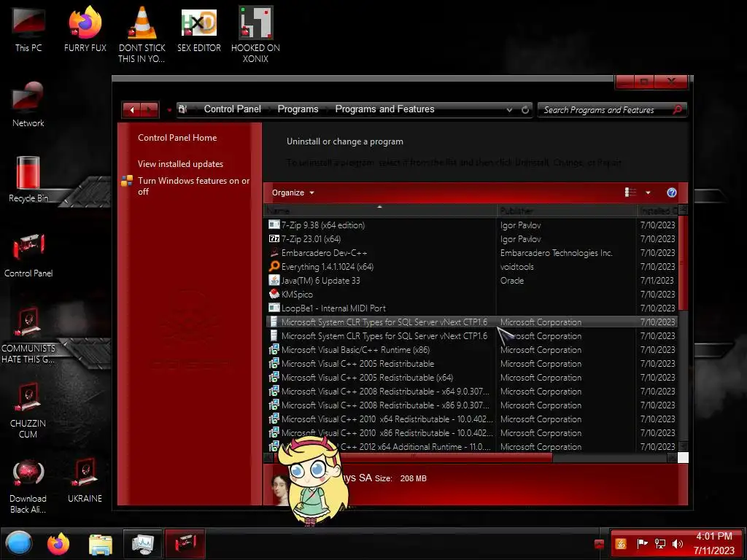The width and height of the screenshot is (747, 560).
Task: Switch to Control Panel taskbar button
Action: [185, 544]
